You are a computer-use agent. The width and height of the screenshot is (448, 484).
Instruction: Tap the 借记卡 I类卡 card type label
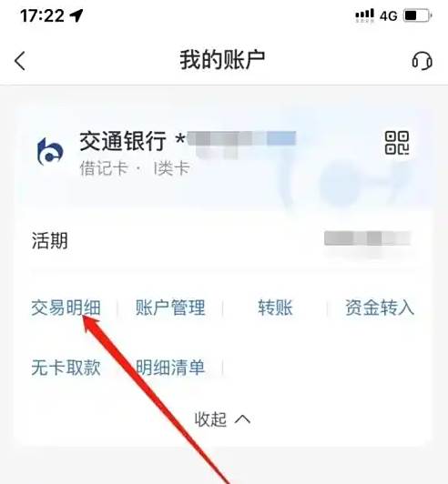[x=135, y=168]
